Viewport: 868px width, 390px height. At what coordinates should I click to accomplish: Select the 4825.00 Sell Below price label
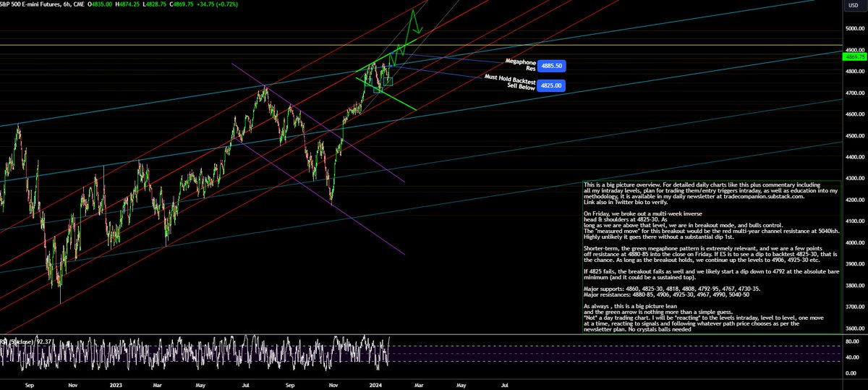pos(551,85)
